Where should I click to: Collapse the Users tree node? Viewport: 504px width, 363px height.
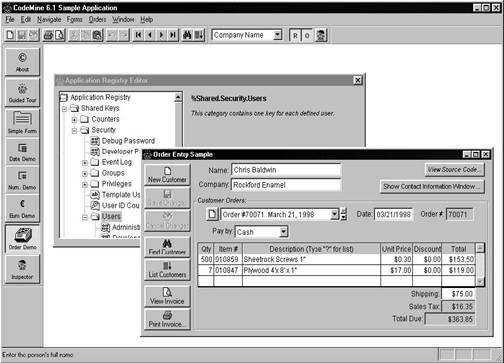coord(85,217)
